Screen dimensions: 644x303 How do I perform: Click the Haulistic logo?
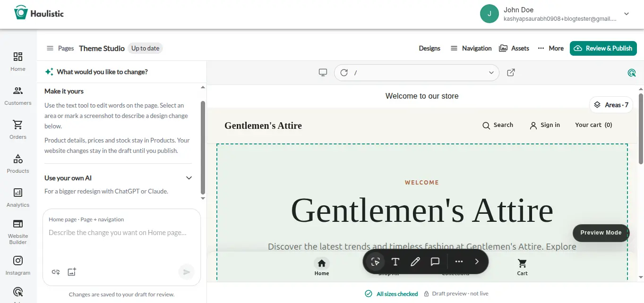tap(39, 13)
